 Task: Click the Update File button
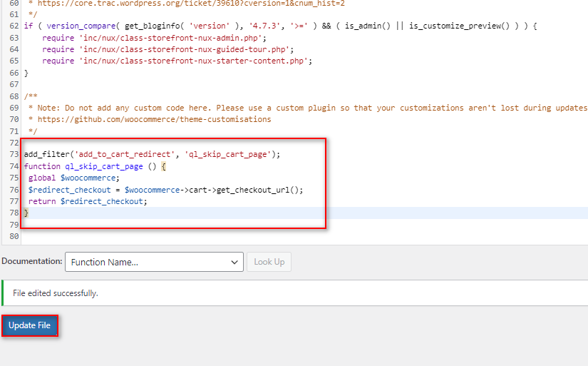30,325
